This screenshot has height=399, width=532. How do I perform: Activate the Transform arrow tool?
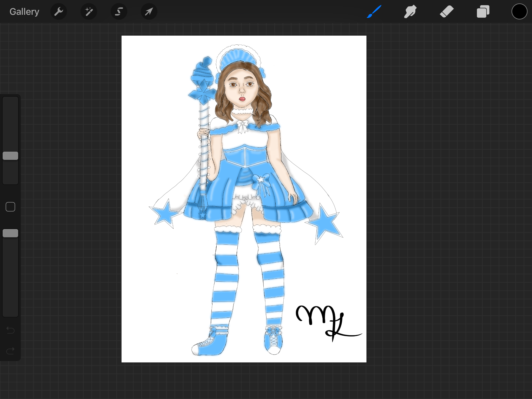tap(149, 12)
